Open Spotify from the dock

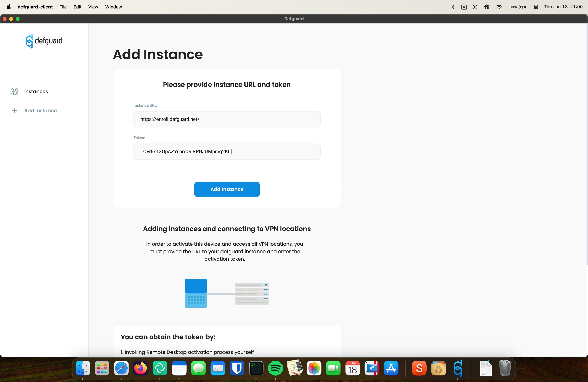pyautogui.click(x=275, y=368)
